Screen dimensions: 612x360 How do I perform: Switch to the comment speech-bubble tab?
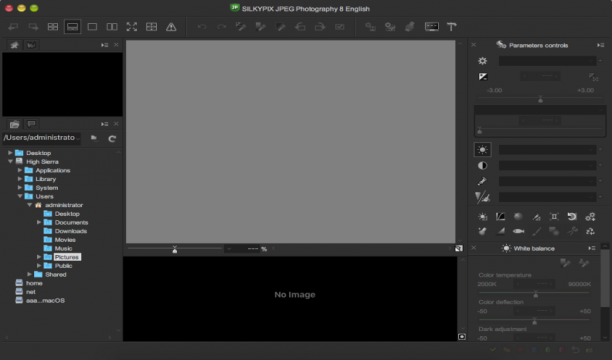click(31, 124)
